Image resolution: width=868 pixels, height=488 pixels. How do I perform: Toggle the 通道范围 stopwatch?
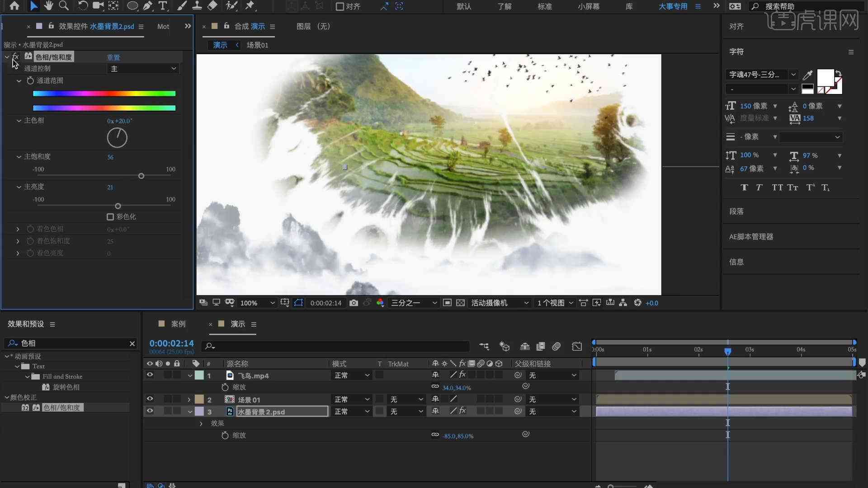point(30,80)
